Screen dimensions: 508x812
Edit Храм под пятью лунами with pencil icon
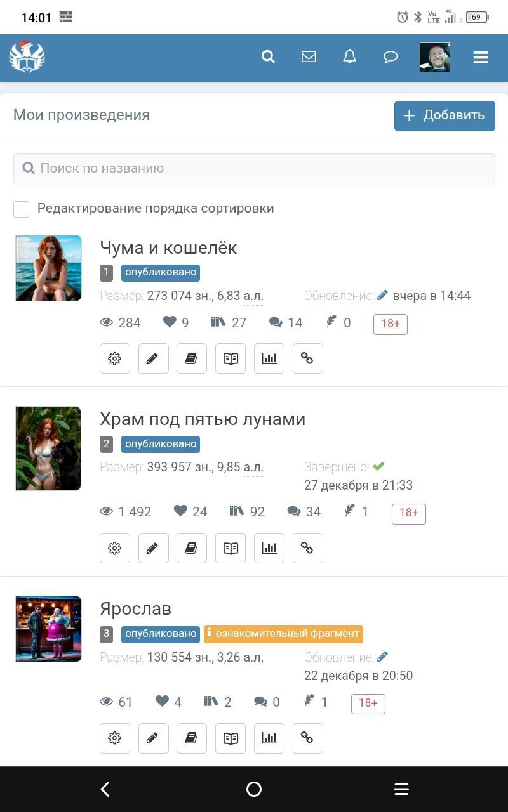tap(154, 548)
